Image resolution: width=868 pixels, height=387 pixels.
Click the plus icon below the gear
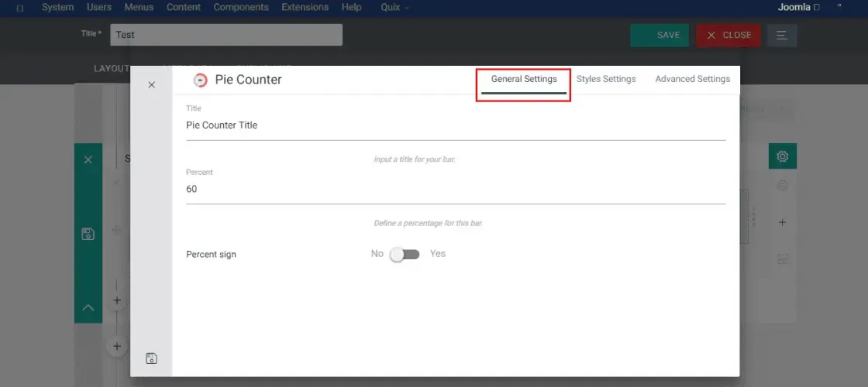(782, 222)
